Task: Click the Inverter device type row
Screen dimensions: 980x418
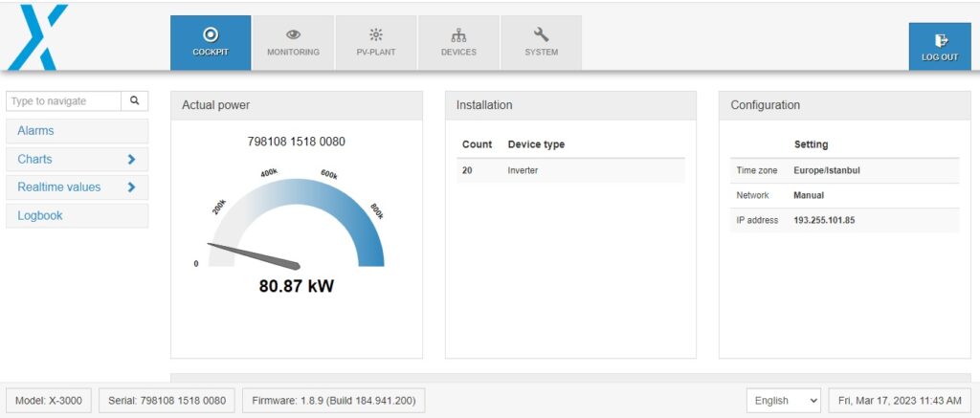Action: coord(570,170)
